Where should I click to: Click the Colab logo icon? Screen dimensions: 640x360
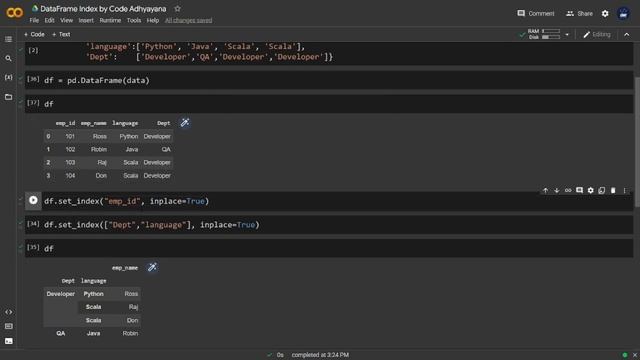[x=14, y=13]
